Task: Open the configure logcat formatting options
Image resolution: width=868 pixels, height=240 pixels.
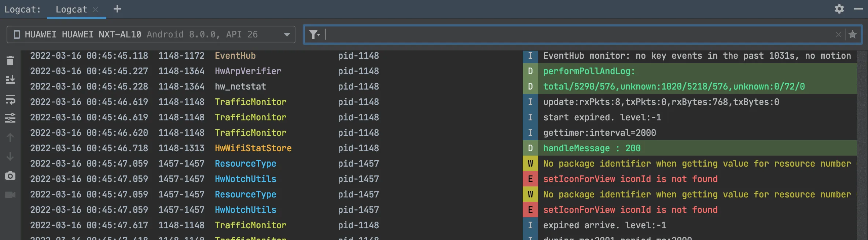Action: 10,118
